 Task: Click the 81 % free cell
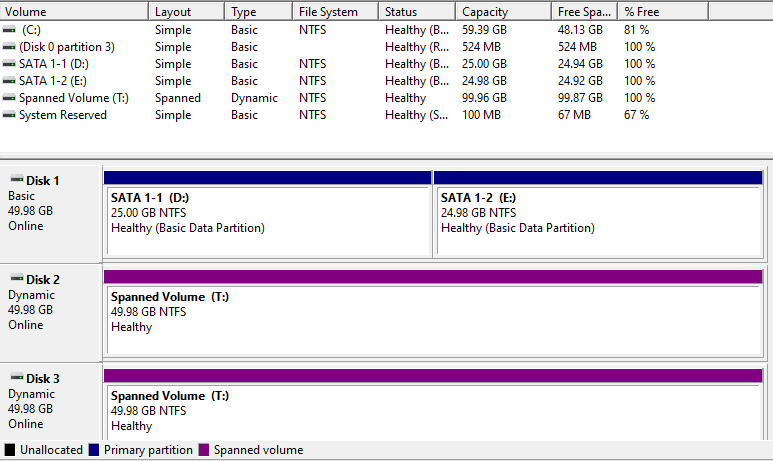click(636, 30)
